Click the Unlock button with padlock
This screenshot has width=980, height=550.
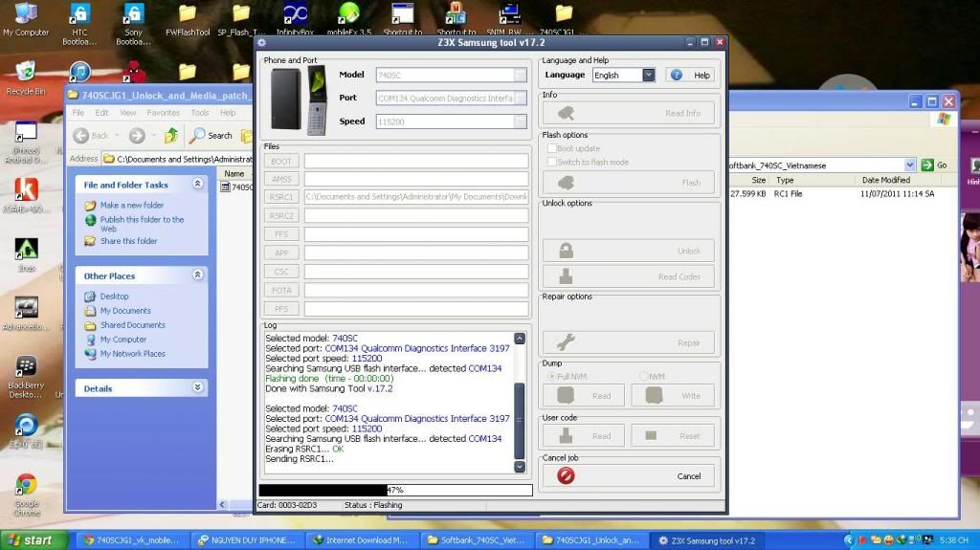[628, 251]
